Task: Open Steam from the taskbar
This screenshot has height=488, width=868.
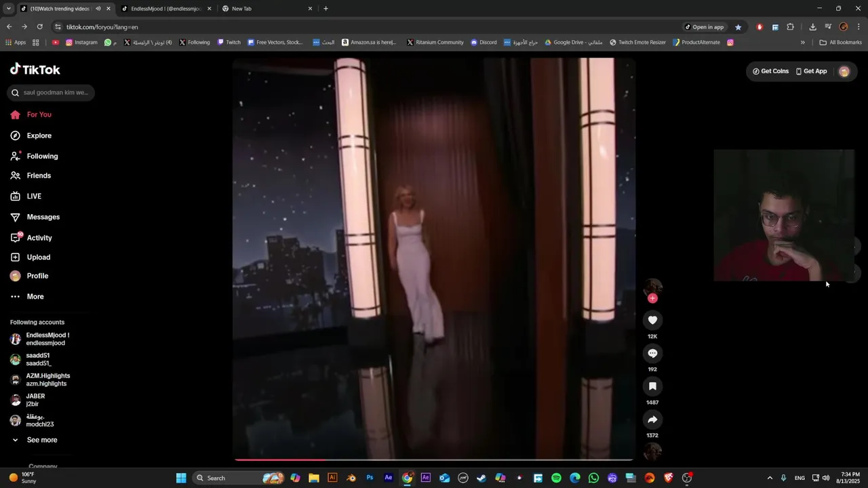Action: 481,478
